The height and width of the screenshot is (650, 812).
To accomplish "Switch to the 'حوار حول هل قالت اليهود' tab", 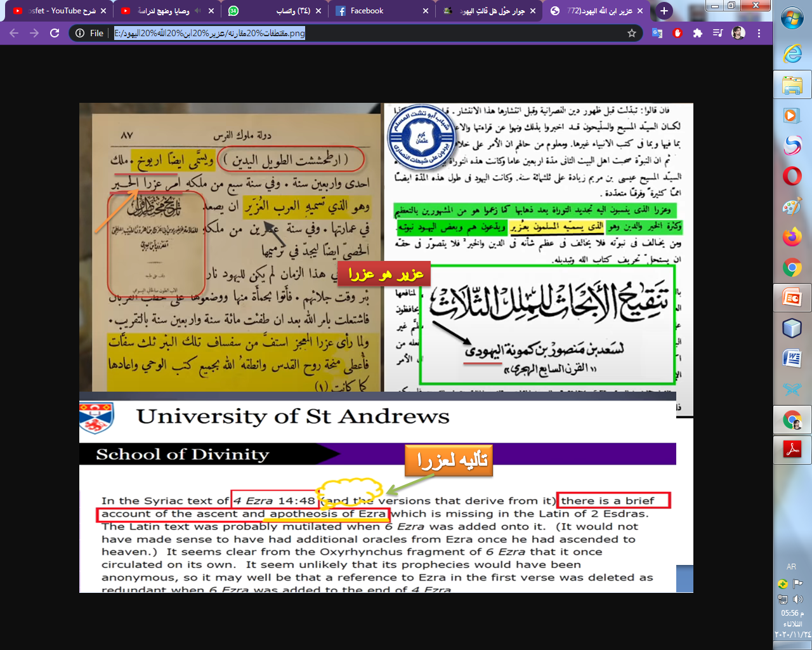I will coord(488,11).
